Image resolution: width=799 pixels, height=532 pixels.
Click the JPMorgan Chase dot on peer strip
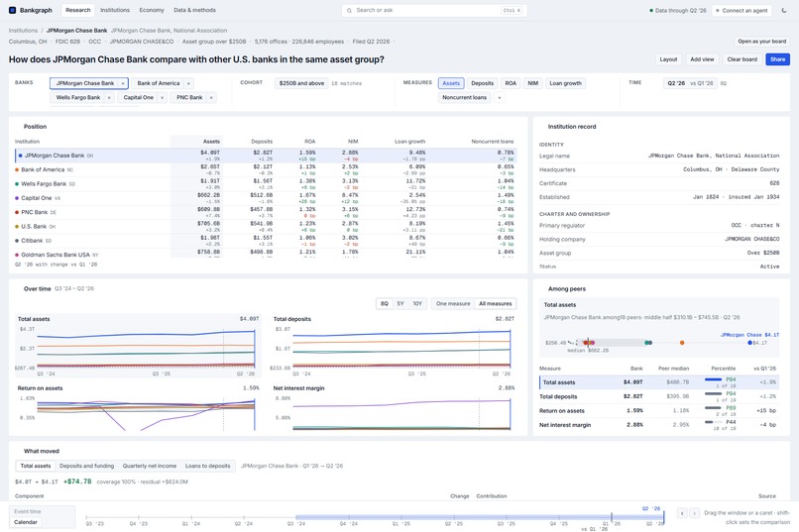click(750, 343)
